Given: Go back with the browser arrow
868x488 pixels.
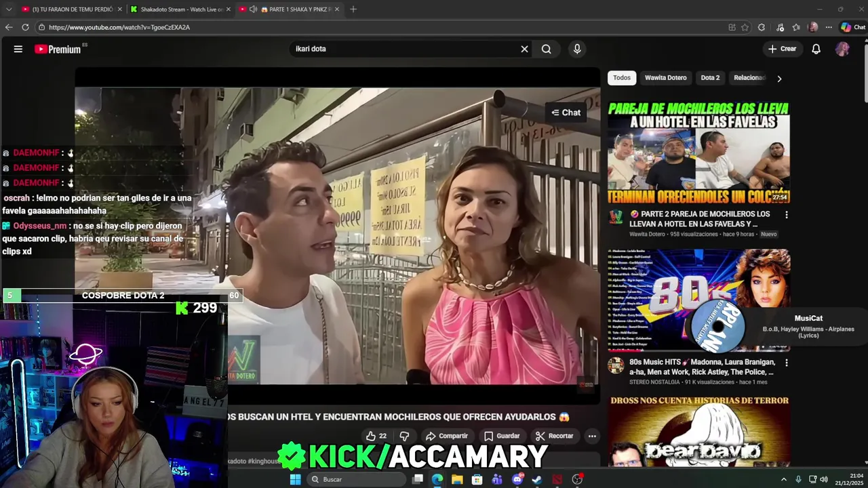Looking at the screenshot, I should [9, 27].
